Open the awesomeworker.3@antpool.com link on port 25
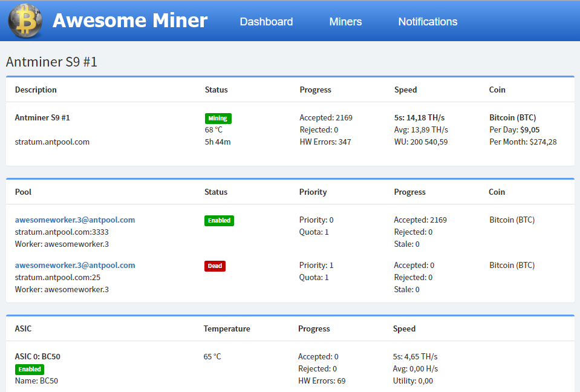Viewport: 580px width, 392px height. click(x=74, y=265)
